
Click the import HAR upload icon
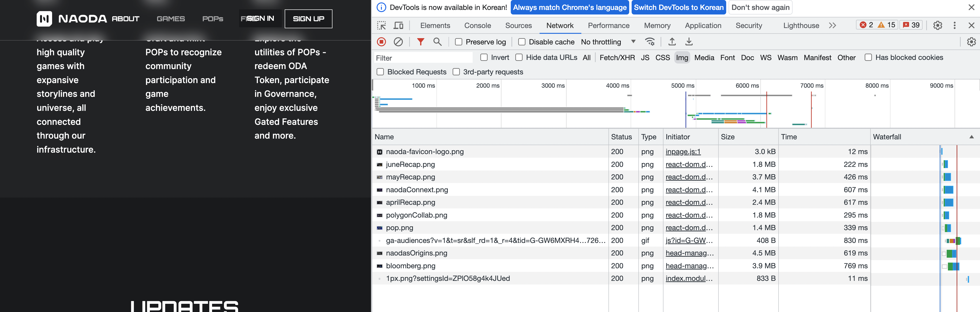672,42
